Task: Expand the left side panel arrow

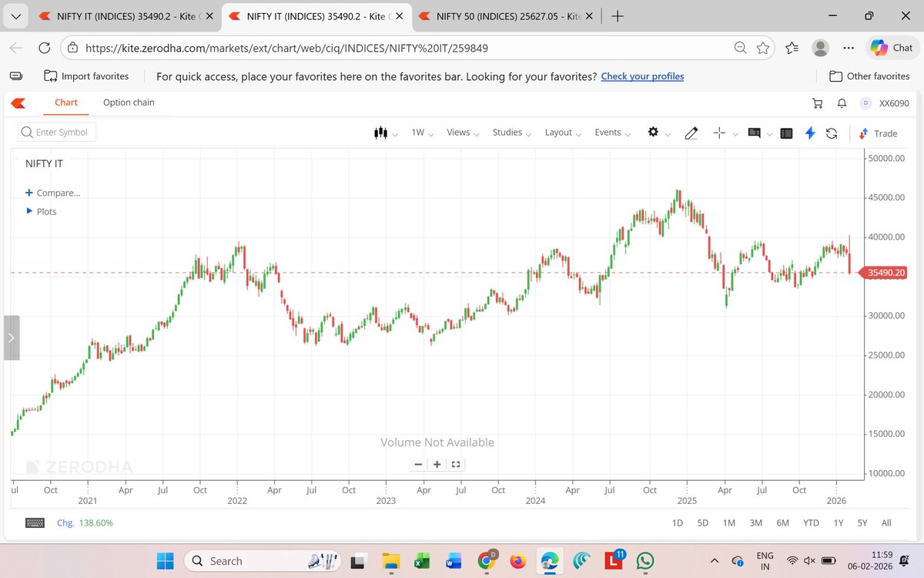Action: click(12, 338)
